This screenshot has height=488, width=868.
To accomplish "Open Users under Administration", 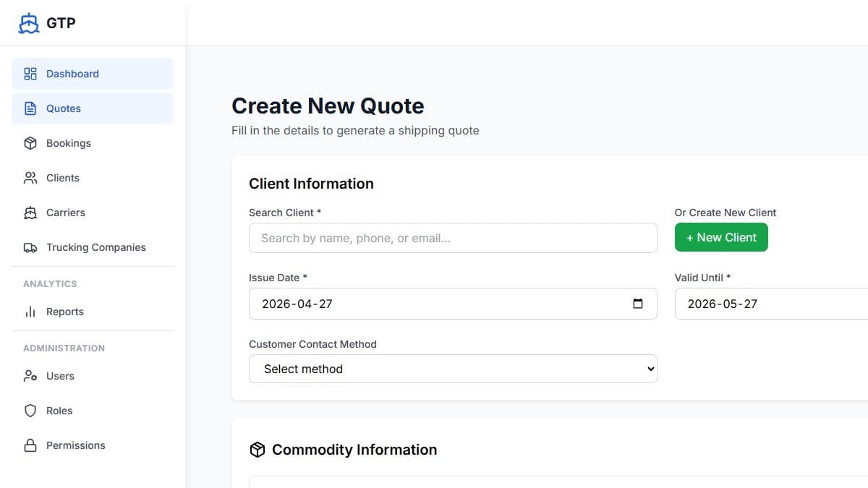I will [x=93, y=376].
